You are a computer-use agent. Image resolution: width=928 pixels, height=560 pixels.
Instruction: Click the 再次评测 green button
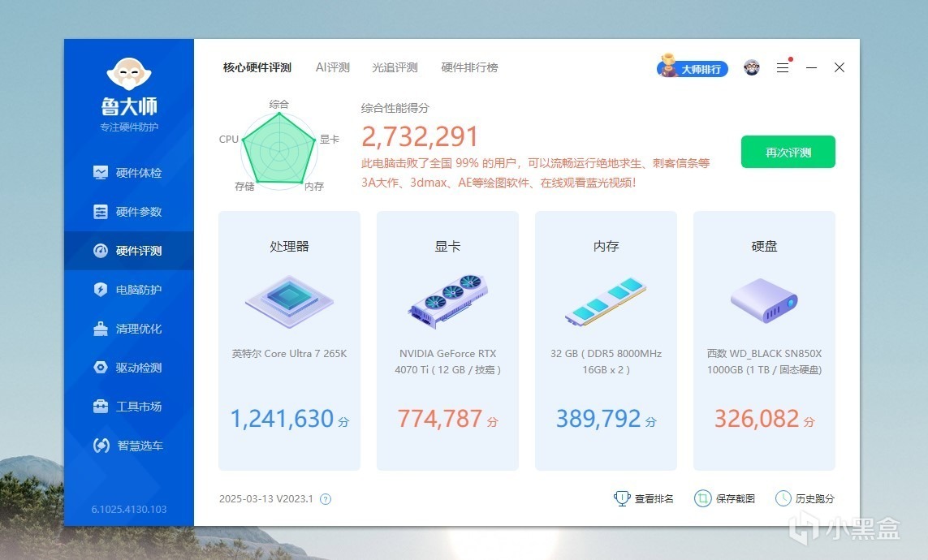tap(788, 152)
